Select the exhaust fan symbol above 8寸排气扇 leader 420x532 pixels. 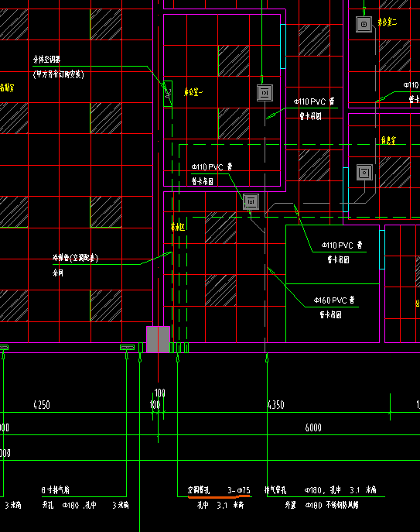[127, 348]
